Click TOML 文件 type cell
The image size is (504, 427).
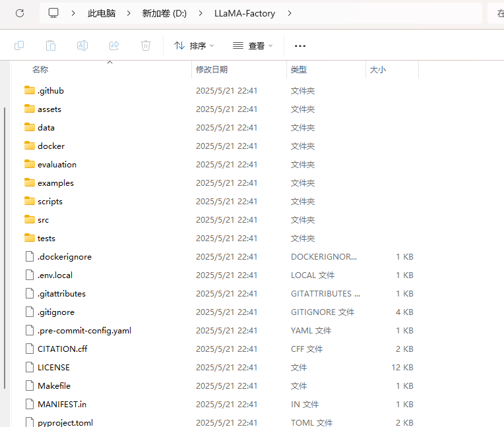pos(312,422)
